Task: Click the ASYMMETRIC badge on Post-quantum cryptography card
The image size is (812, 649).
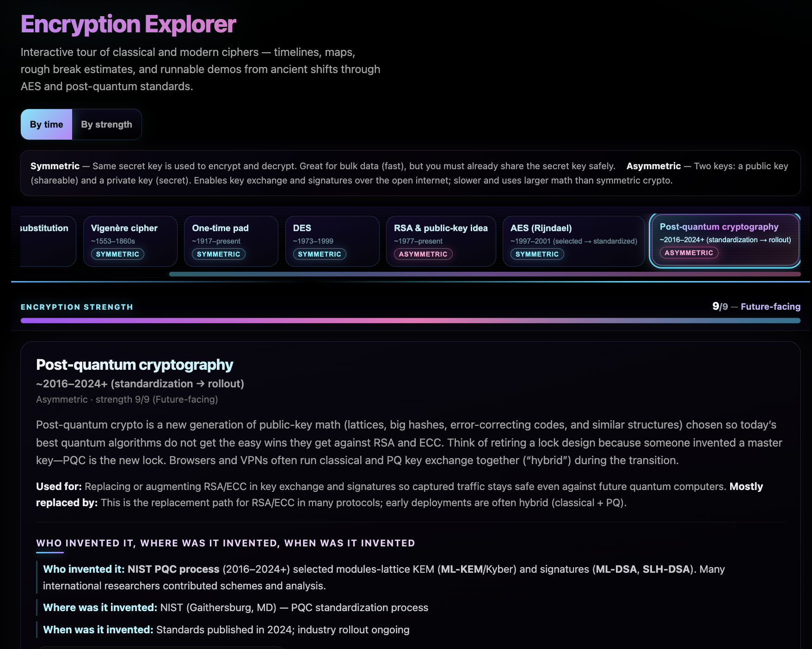Action: [689, 252]
